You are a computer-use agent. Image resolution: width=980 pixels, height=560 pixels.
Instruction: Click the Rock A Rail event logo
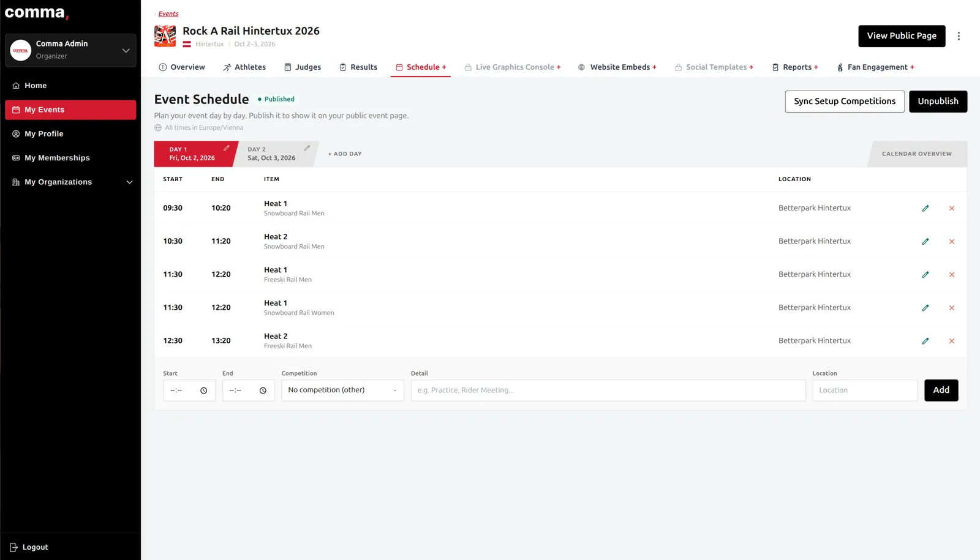click(x=165, y=36)
